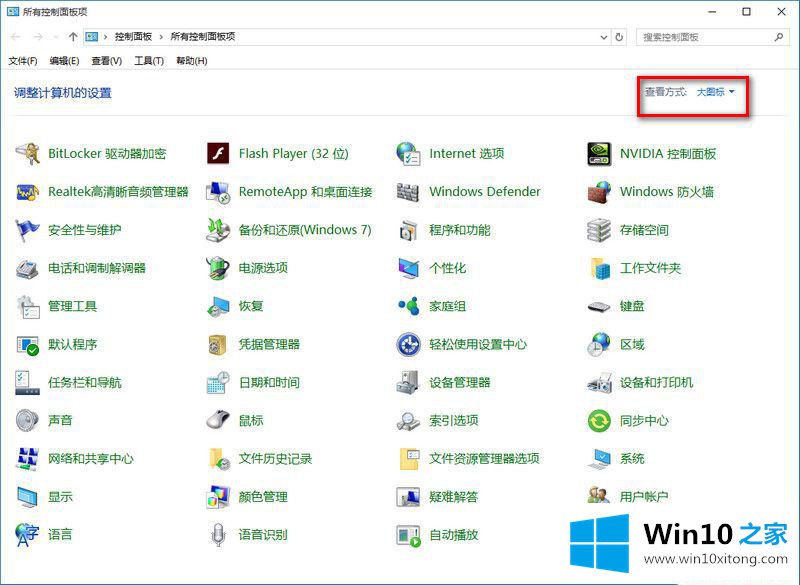Click the 控制面板 breadcrumb link

pyautogui.click(x=133, y=37)
